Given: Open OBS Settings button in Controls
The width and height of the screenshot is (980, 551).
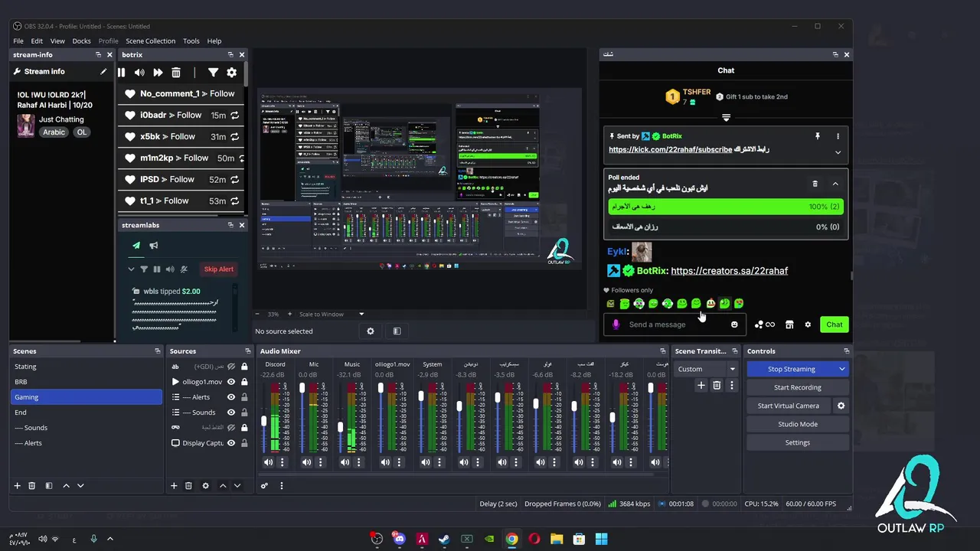Looking at the screenshot, I should coord(797,442).
